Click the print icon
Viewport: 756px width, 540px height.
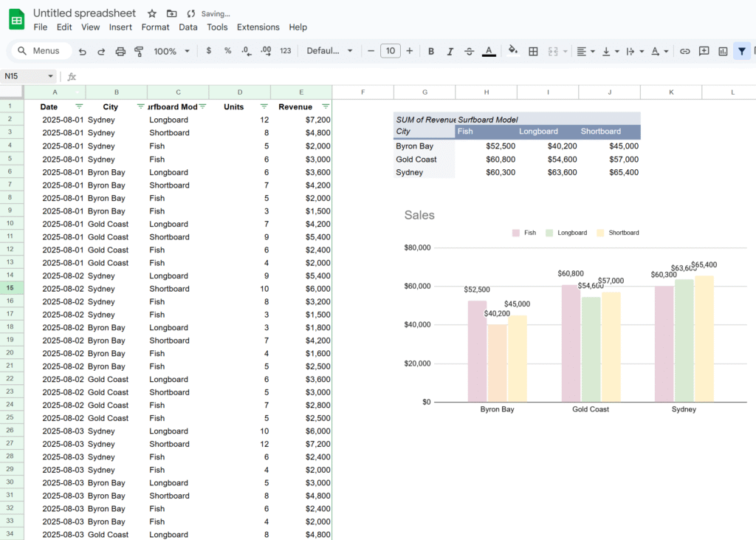pos(120,51)
